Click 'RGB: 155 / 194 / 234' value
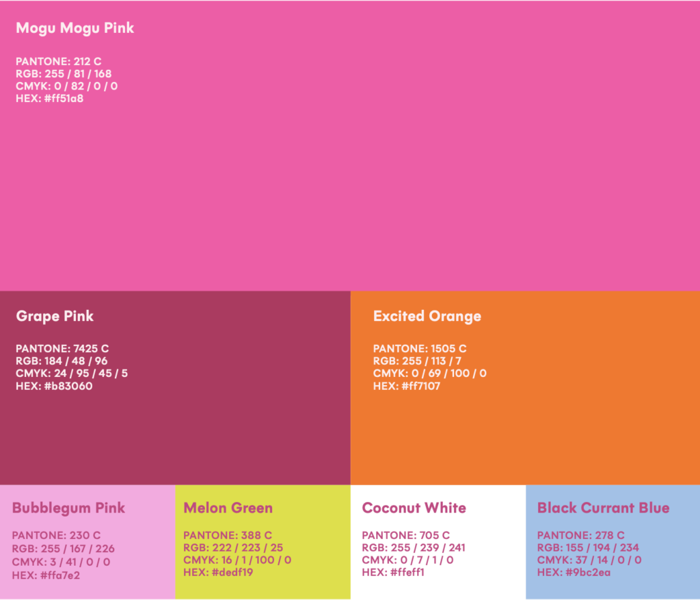The height and width of the screenshot is (600, 700). pyautogui.click(x=589, y=548)
